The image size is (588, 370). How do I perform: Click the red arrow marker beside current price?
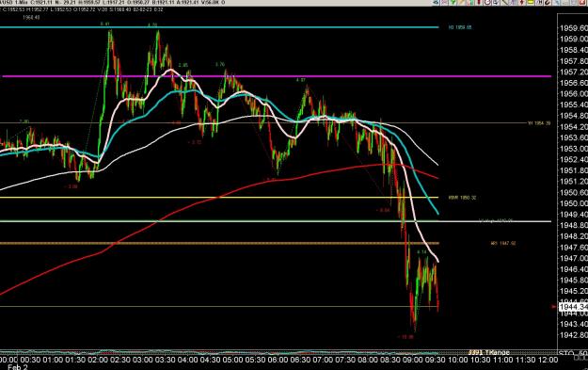(x=553, y=307)
